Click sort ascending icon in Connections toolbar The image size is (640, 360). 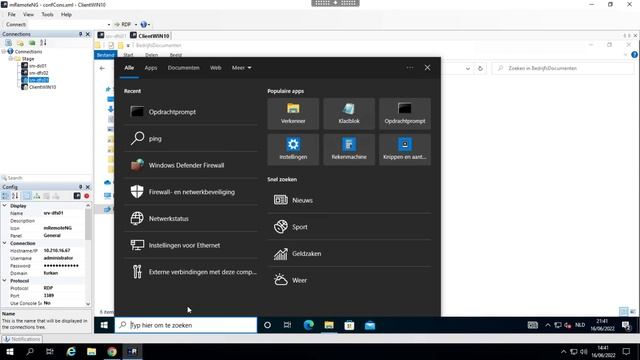coord(43,42)
